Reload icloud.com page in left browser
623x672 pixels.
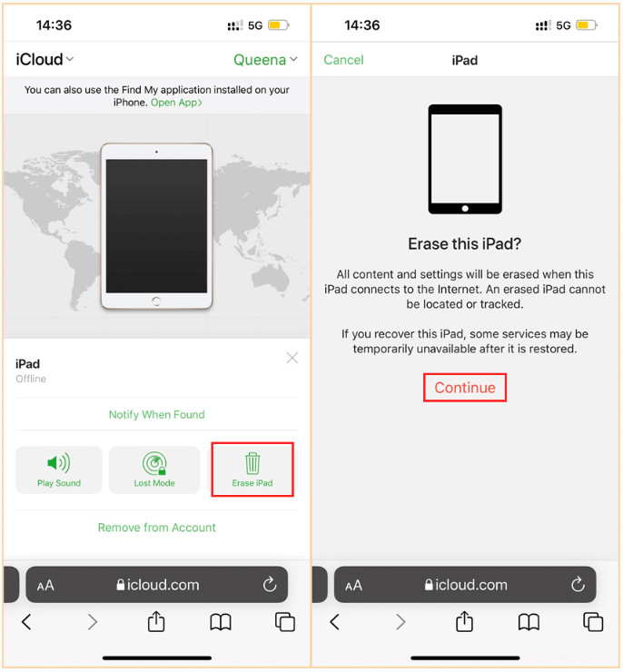pos(270,584)
